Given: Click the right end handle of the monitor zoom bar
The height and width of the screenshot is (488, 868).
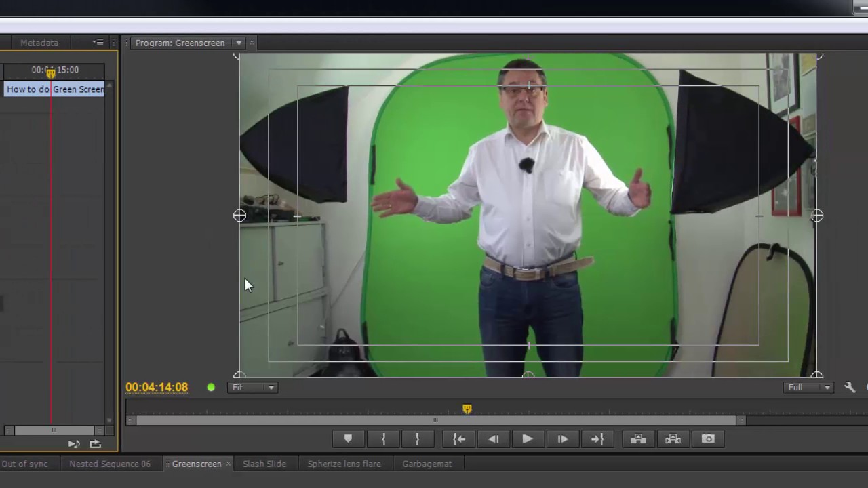Looking at the screenshot, I should point(741,420).
